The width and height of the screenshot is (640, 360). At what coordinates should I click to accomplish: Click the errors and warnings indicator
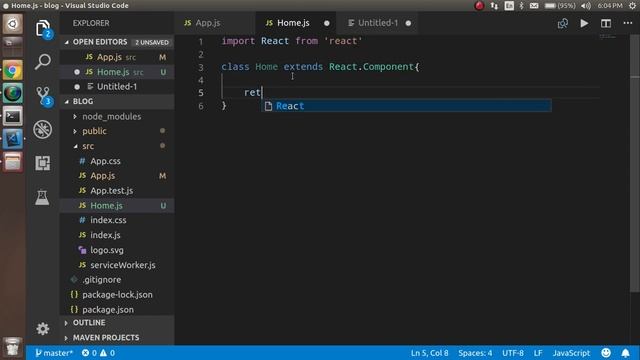(x=98, y=353)
